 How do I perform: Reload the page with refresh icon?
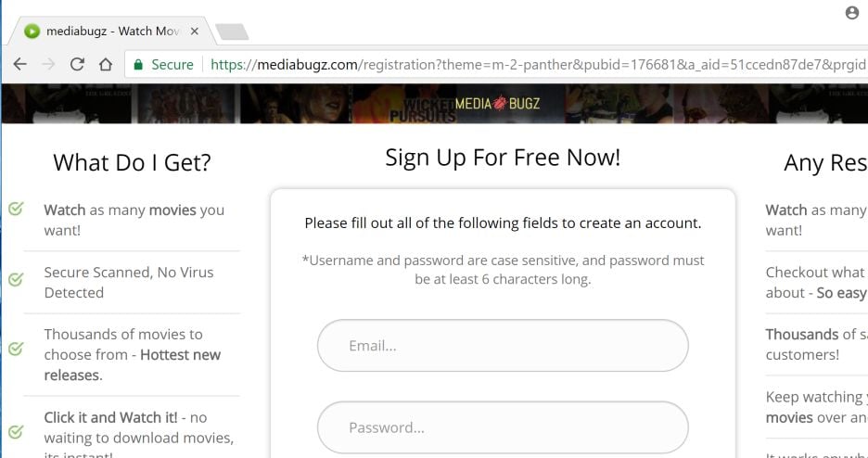coord(77,65)
